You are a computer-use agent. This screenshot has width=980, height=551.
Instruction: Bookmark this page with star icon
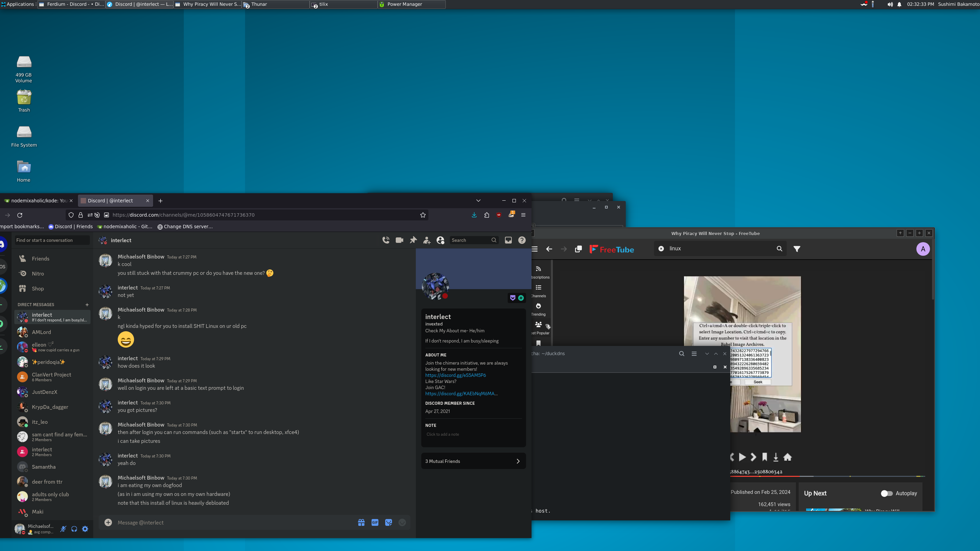[423, 215]
